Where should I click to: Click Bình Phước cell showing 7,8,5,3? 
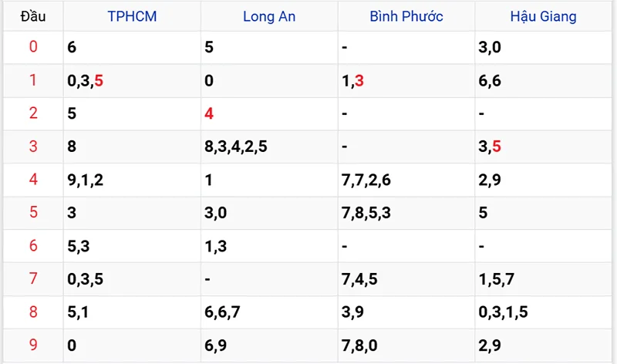click(406, 213)
